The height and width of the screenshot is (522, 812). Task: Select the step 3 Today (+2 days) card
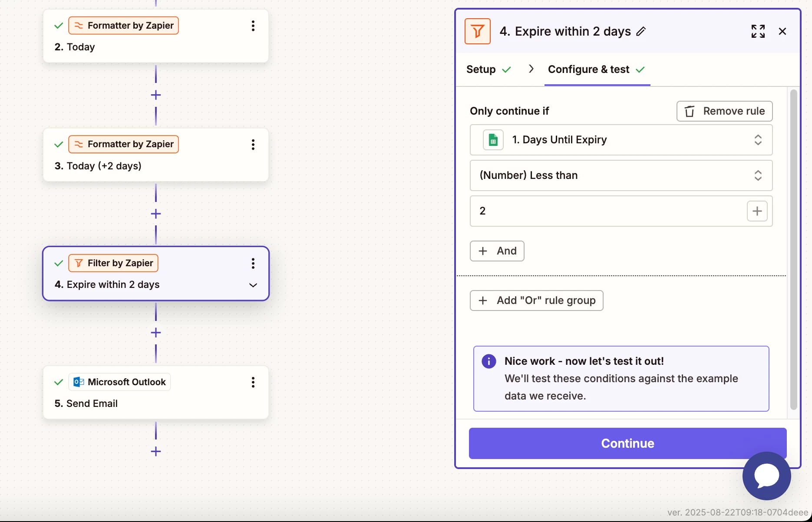pos(156,155)
